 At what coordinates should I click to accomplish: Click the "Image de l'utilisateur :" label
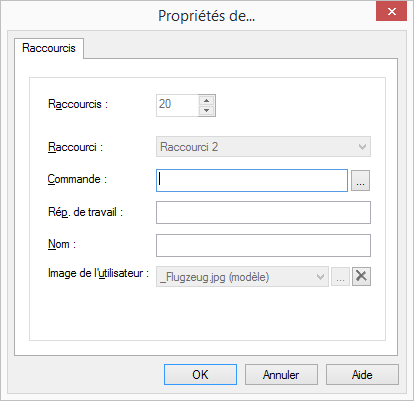point(98,273)
